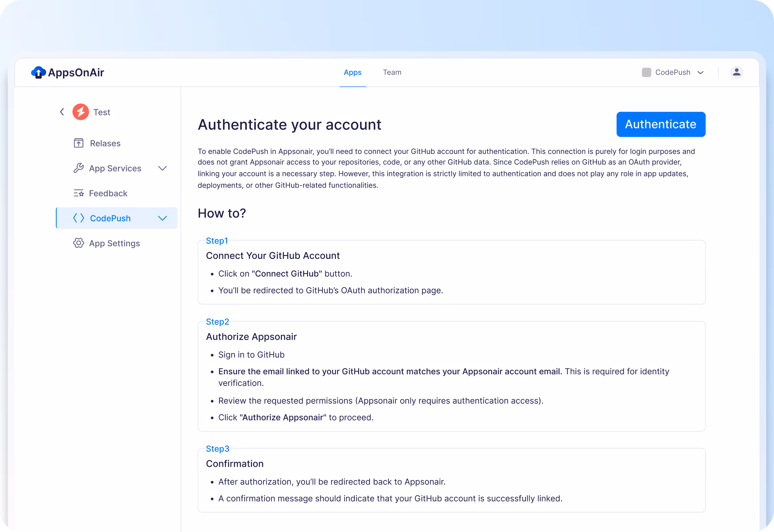This screenshot has height=532, width=774.
Task: Click the How to? heading
Action: (x=222, y=213)
